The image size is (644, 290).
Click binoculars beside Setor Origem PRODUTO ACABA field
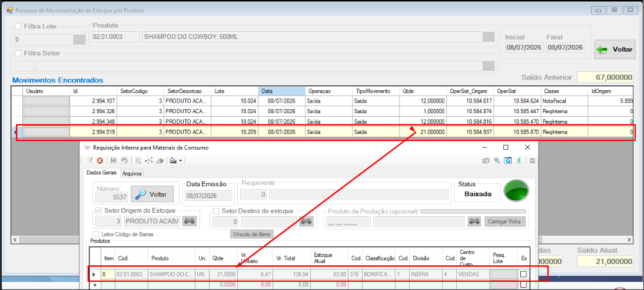point(190,221)
